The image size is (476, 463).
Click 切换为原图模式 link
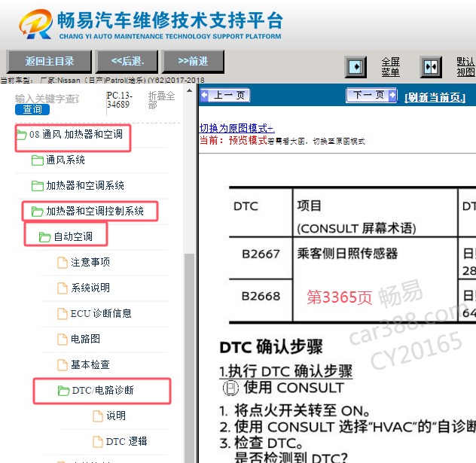tap(236, 128)
